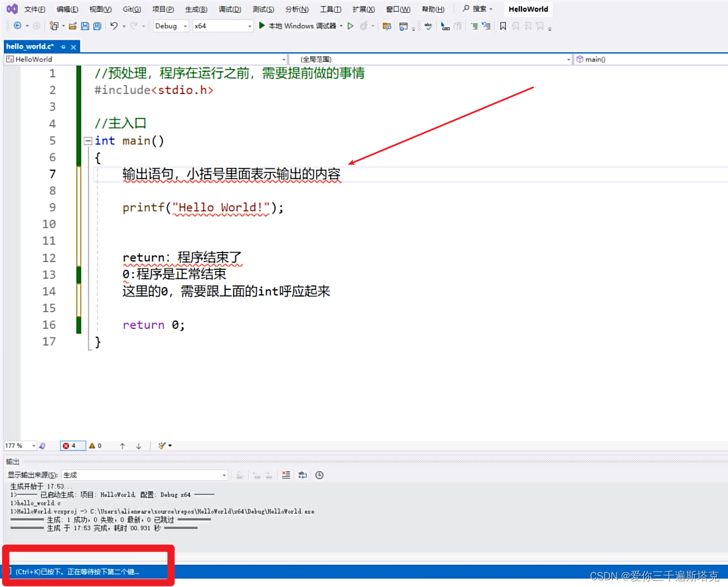Toggle word wrap in the Output window

click(302, 475)
